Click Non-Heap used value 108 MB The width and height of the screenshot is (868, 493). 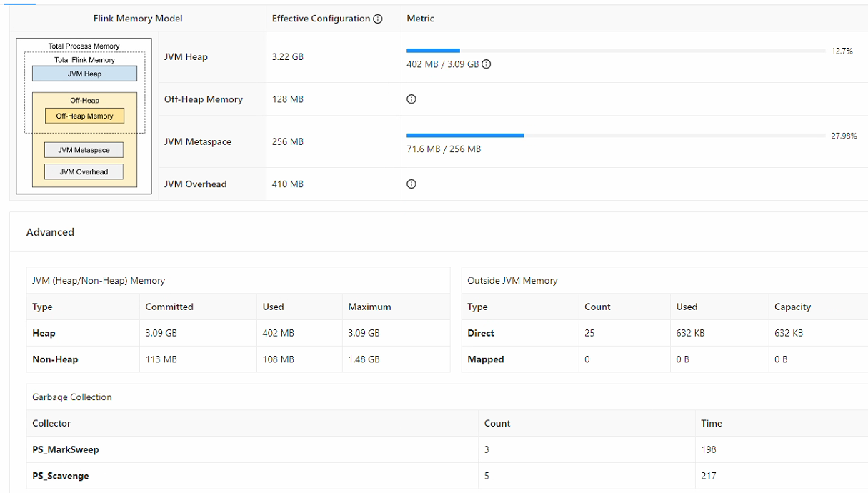coord(279,359)
